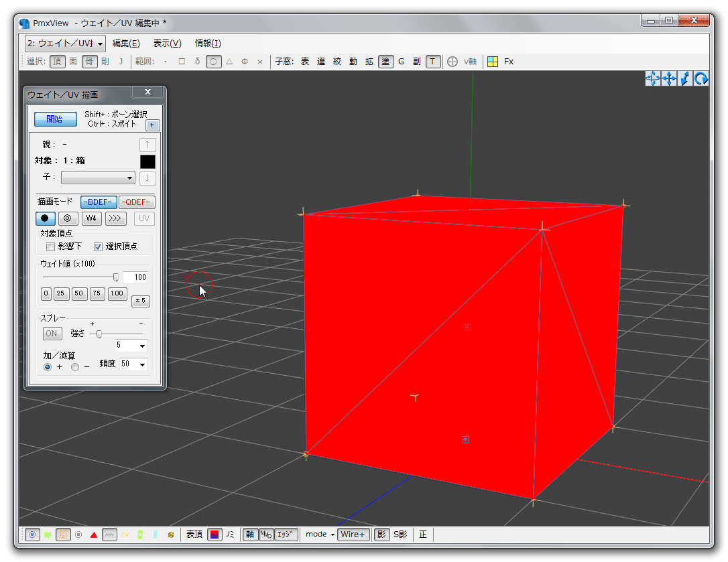Select W4 paint mode
Screen dimensions: 728x562
click(91, 218)
